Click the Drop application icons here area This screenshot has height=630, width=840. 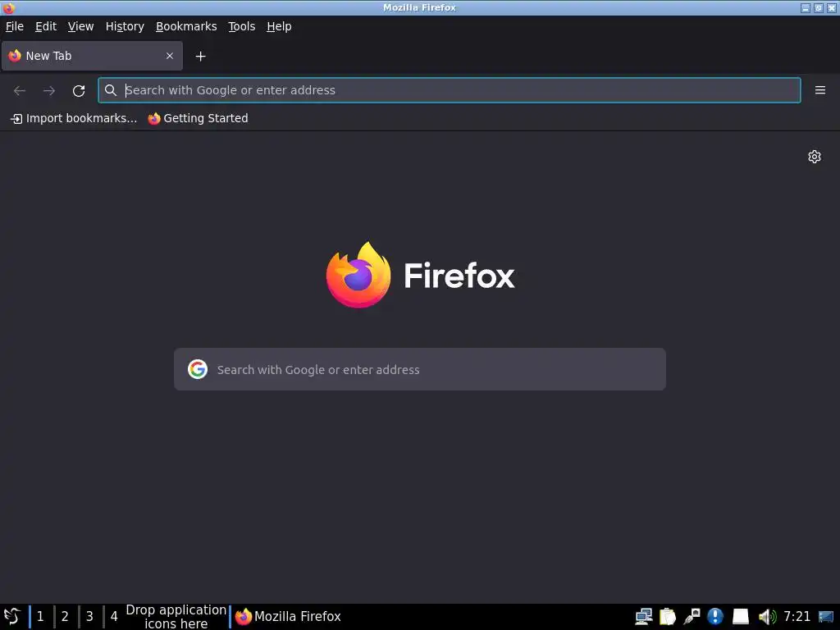click(176, 617)
